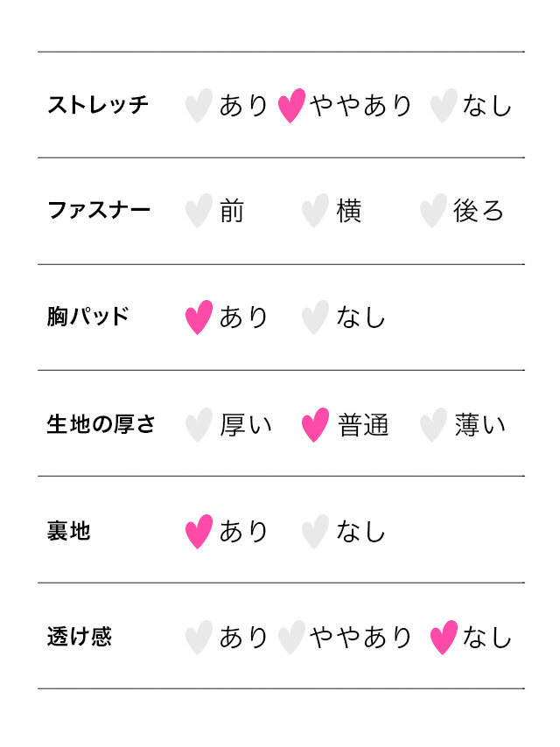Click the ファスナー row label

click(x=99, y=211)
